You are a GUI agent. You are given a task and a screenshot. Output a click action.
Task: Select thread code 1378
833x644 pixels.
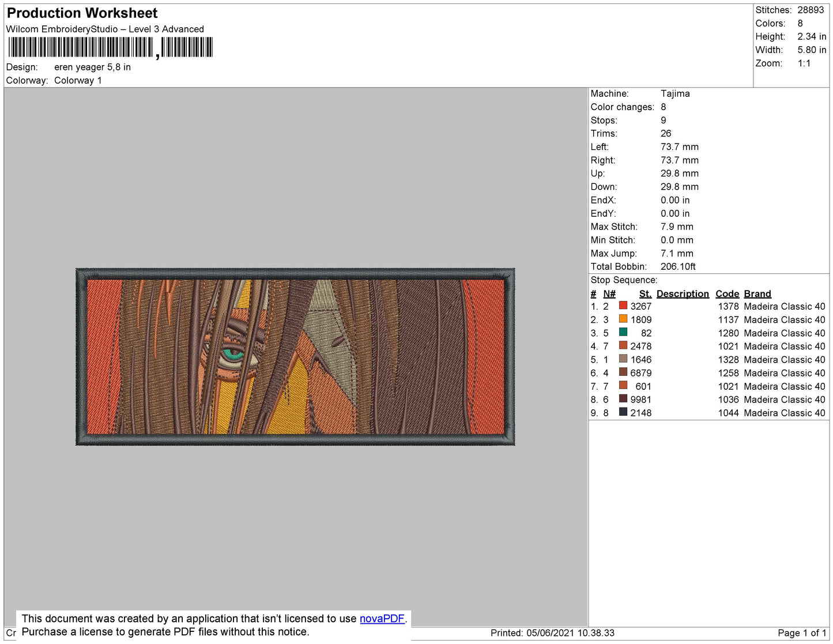[728, 306]
